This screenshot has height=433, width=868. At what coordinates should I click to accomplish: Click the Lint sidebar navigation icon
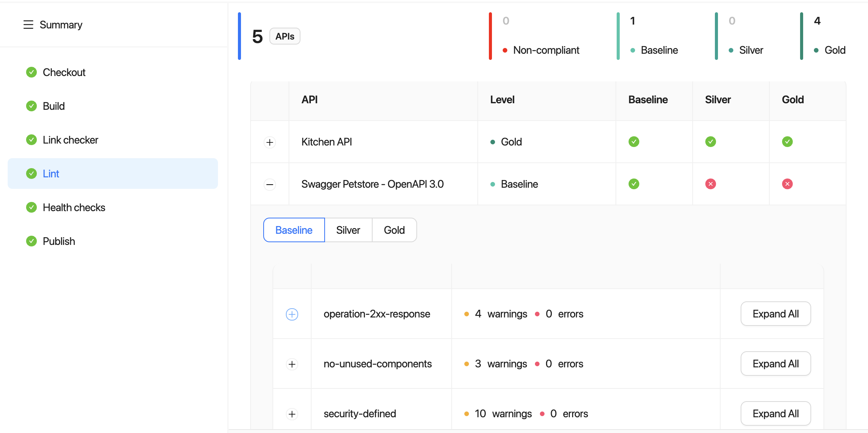pos(31,173)
